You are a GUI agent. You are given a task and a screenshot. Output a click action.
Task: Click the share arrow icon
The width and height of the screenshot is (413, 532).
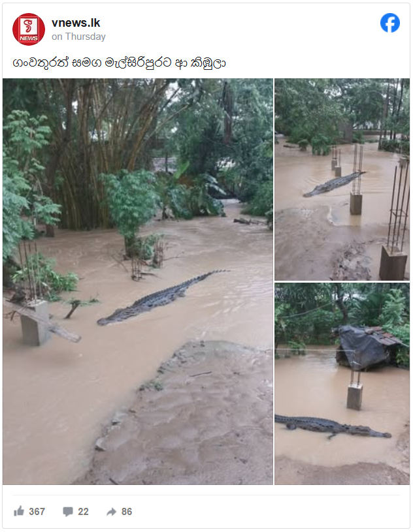point(111,512)
